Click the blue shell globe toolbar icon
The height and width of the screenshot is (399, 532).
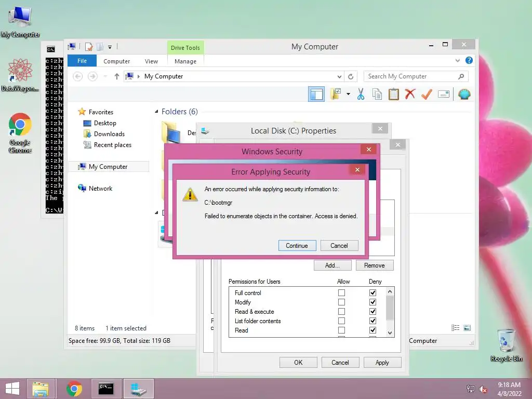pos(464,94)
